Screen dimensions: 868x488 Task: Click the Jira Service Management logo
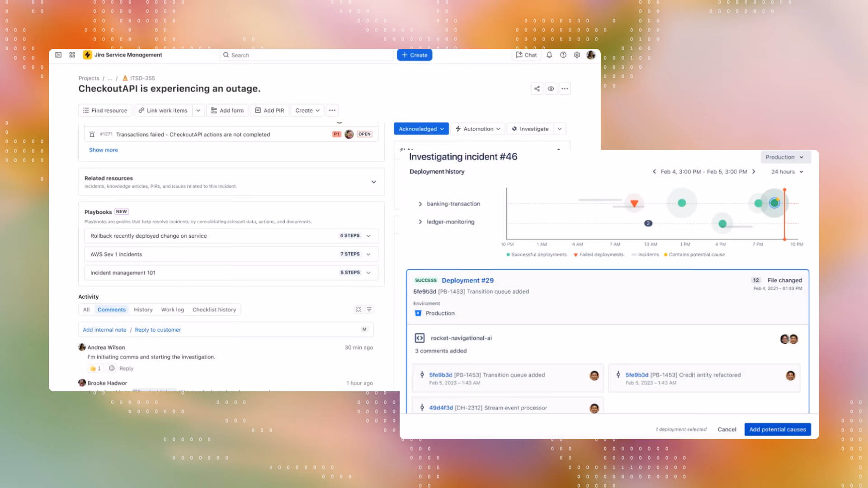click(x=123, y=55)
